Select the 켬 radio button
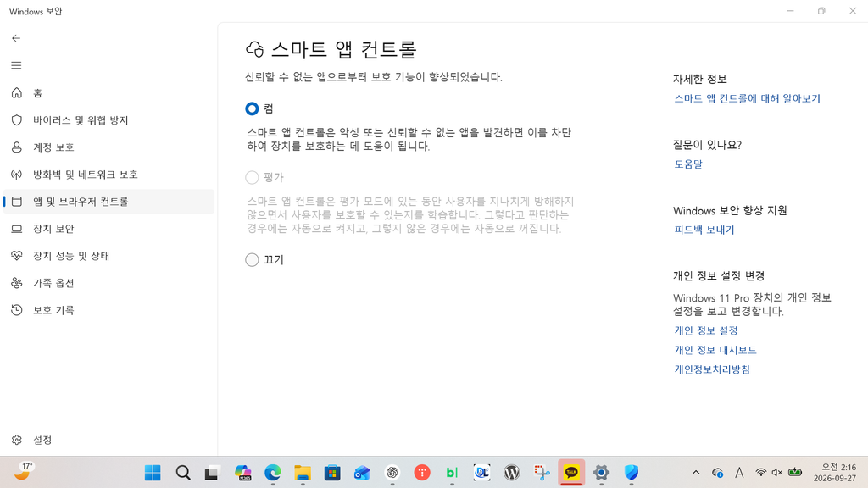 (252, 108)
